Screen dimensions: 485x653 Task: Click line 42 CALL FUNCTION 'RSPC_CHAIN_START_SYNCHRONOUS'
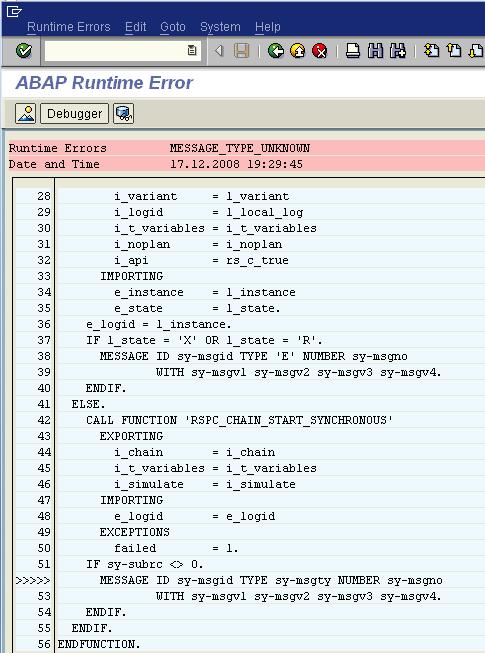click(239, 420)
